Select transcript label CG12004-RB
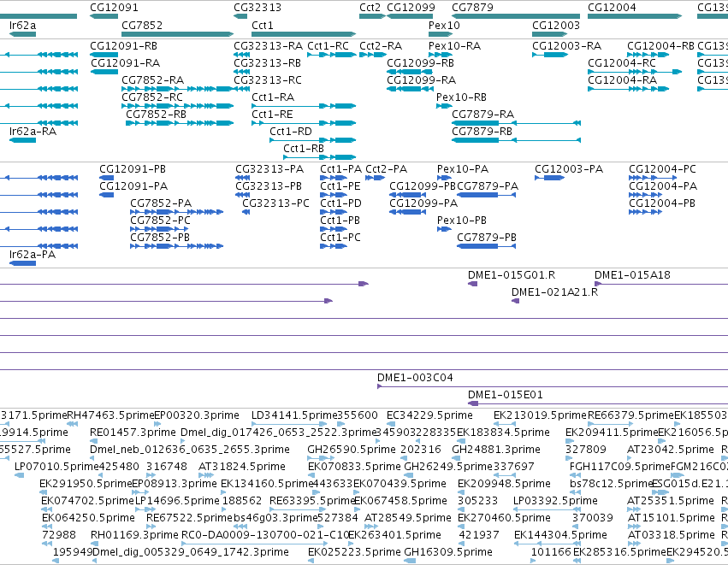Screen dimensions: 728x565 click(x=660, y=46)
